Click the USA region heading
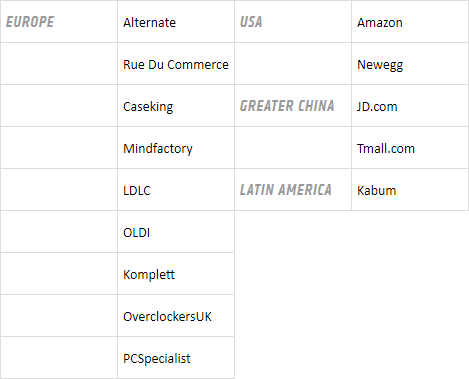Screen dimensions: 469x379 tap(251, 22)
